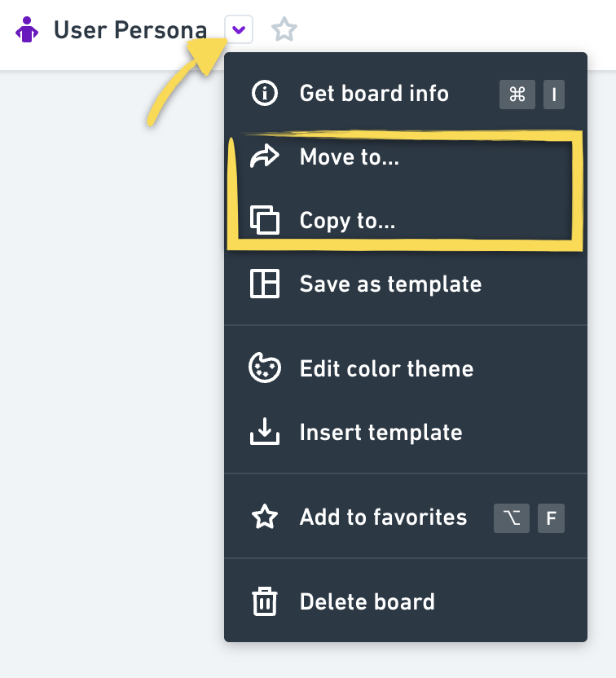Choose Add to favorites

406,517
